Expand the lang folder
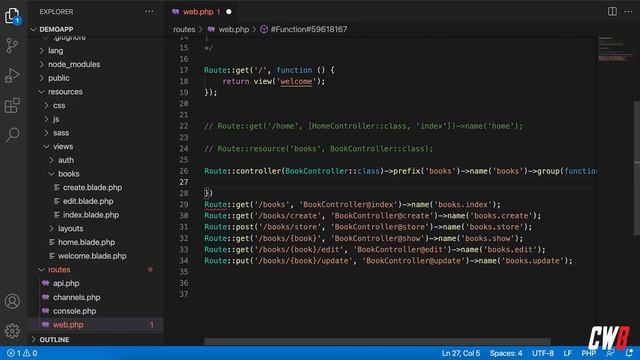640x360 pixels. [42, 51]
